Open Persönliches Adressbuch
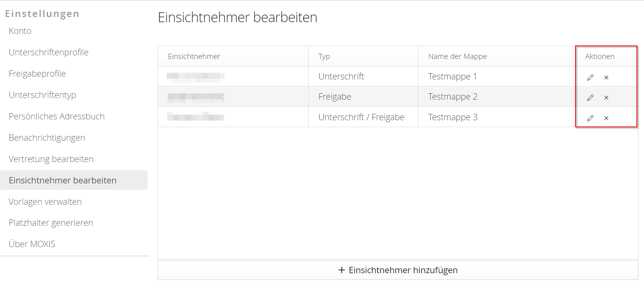The width and height of the screenshot is (644, 287). [x=57, y=116]
